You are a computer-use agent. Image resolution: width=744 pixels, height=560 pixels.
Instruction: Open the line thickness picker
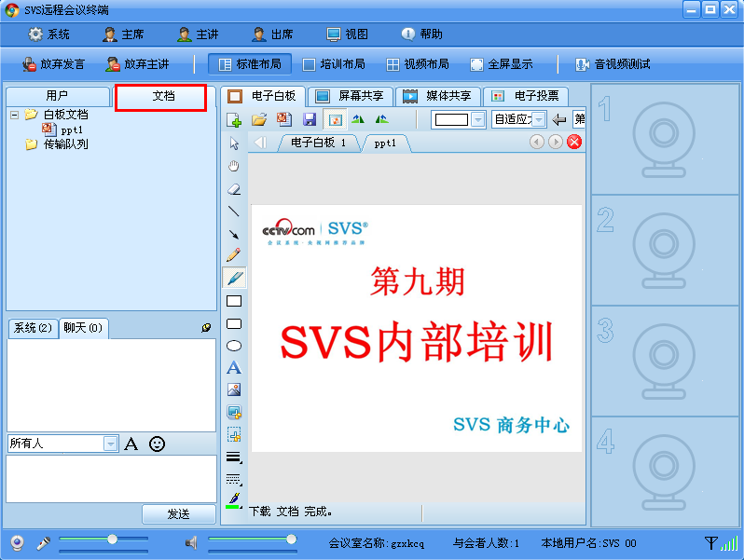point(234,458)
